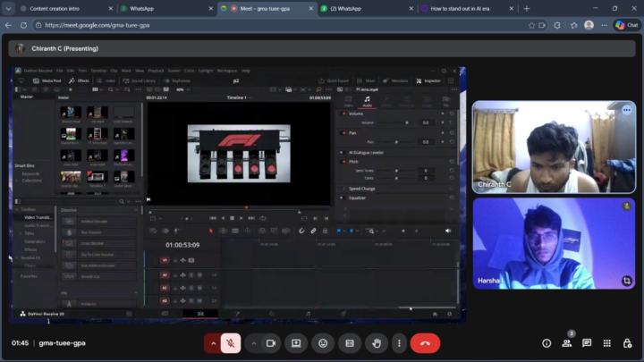The height and width of the screenshot is (362, 644).
Task: Expand video settings arrow beside the camera
Action: [253, 343]
